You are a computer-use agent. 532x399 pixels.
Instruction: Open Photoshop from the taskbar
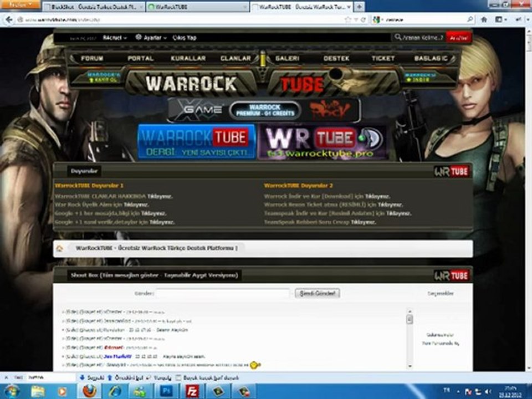(x=166, y=391)
